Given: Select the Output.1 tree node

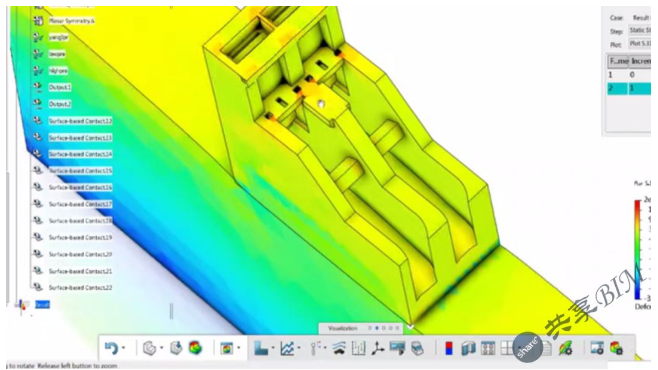Looking at the screenshot, I should click(x=60, y=87).
